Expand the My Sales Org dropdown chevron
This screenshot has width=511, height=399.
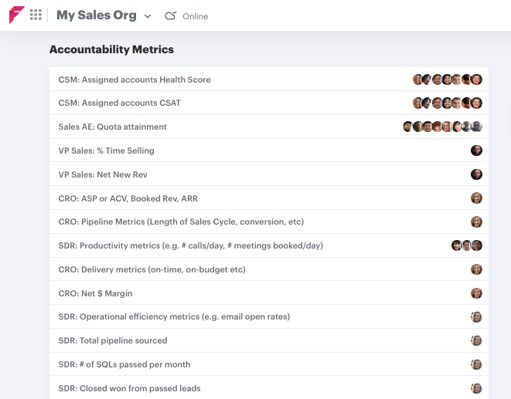tap(148, 16)
